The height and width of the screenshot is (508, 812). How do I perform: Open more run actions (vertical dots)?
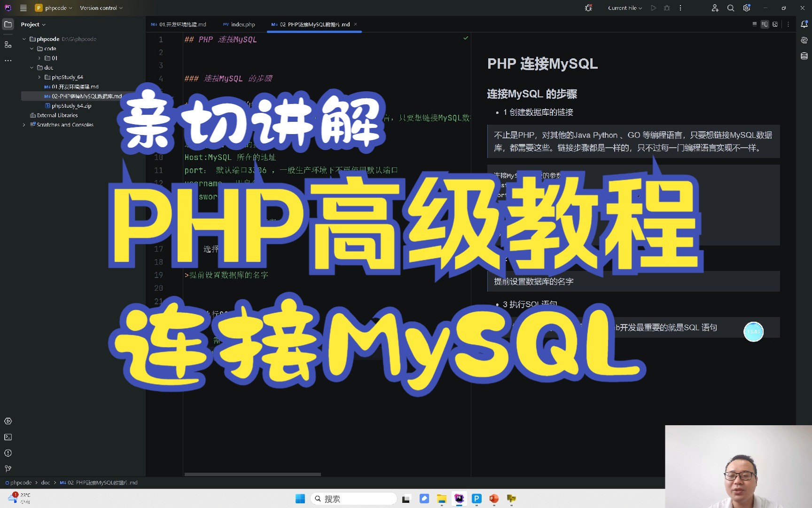(680, 8)
